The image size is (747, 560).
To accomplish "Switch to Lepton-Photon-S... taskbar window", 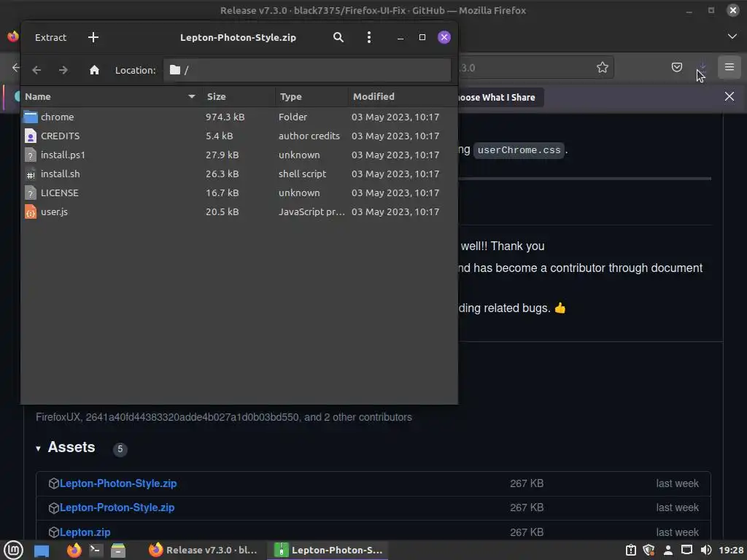I will [329, 550].
